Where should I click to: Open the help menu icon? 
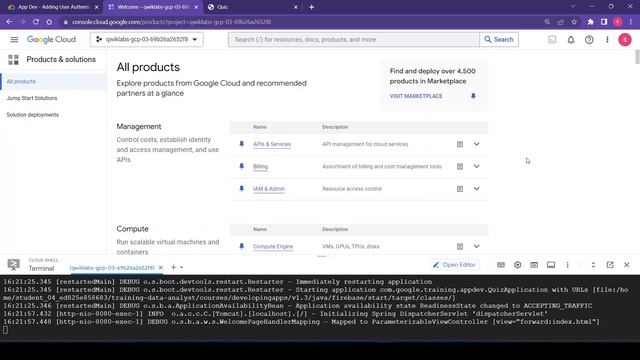[x=589, y=40]
